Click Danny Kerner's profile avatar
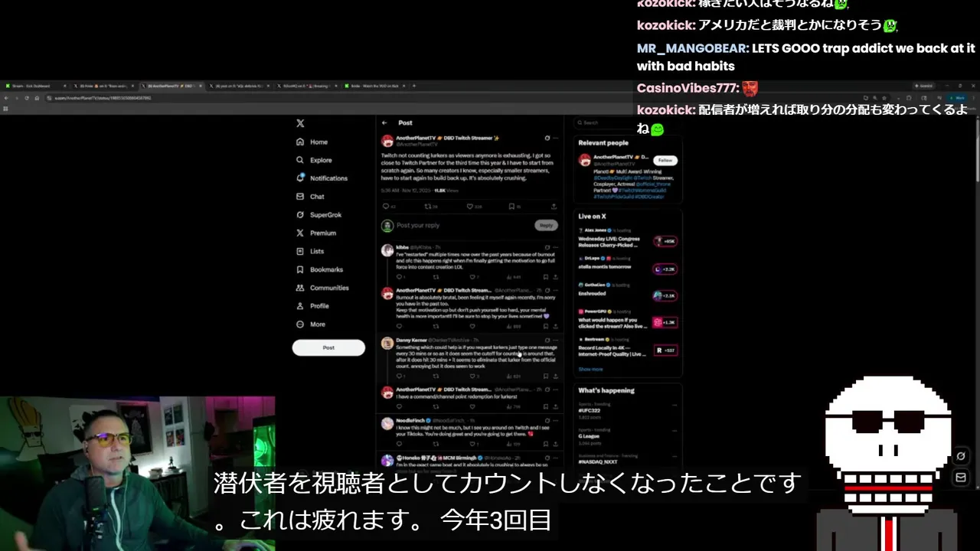Screen dimensions: 980x551 click(x=387, y=343)
